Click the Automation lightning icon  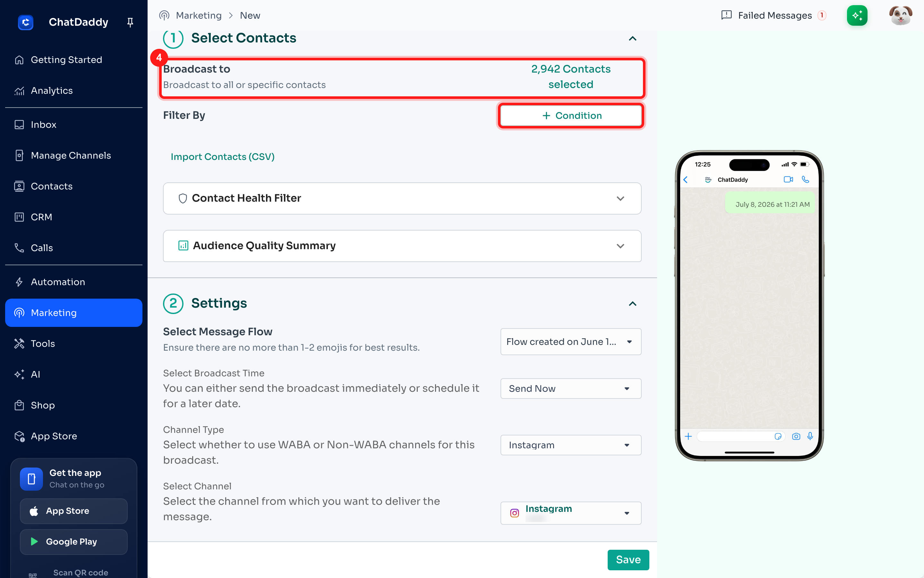point(19,282)
